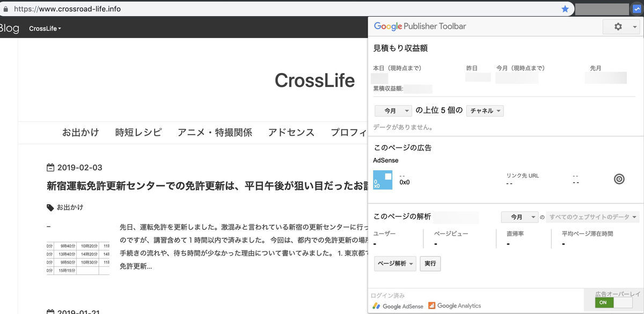Open the CrossLife menu in top bar
644x314 pixels.
click(x=45, y=28)
